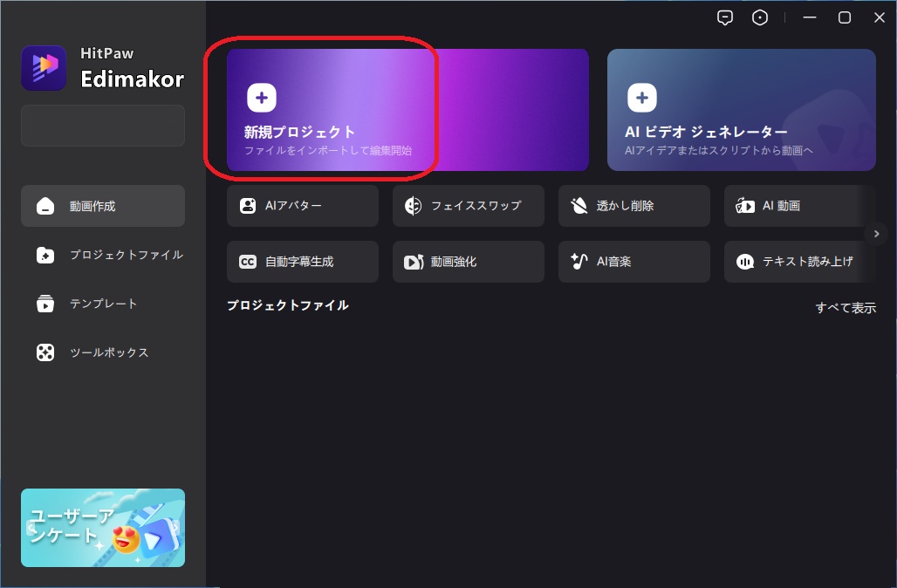
Task: Start 自動字幕生成 auto subtitle generation
Action: (302, 261)
